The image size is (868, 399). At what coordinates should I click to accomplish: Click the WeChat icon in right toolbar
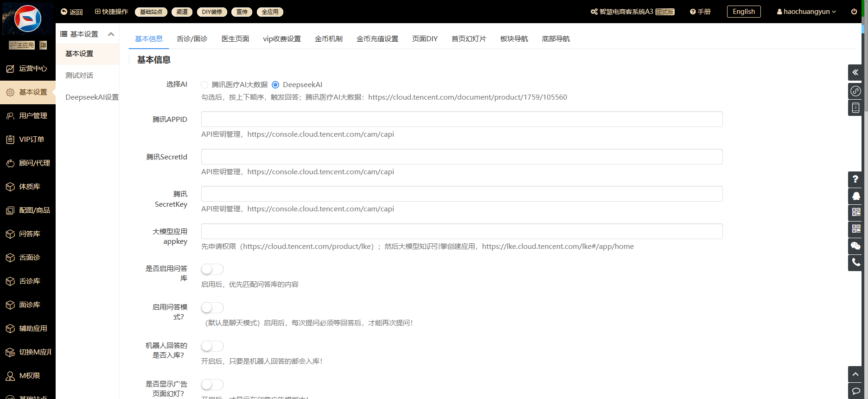pos(855,246)
